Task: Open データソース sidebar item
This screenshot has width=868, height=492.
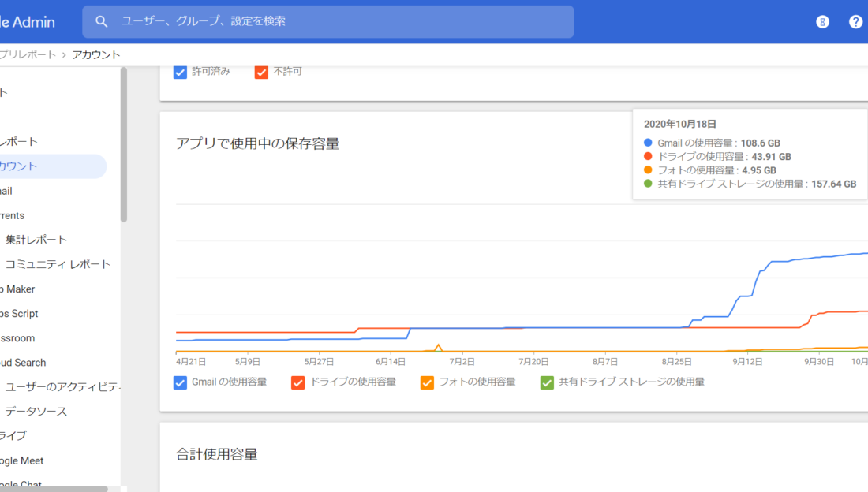Action: [36, 411]
